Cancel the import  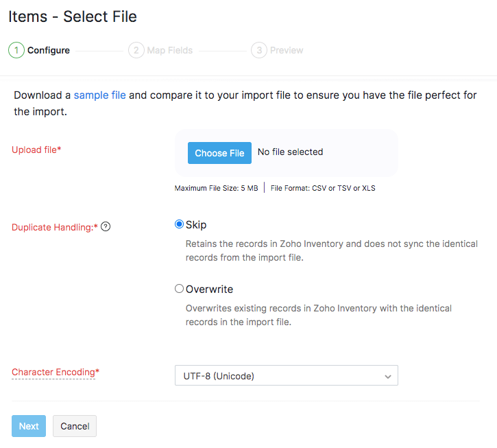coord(75,426)
